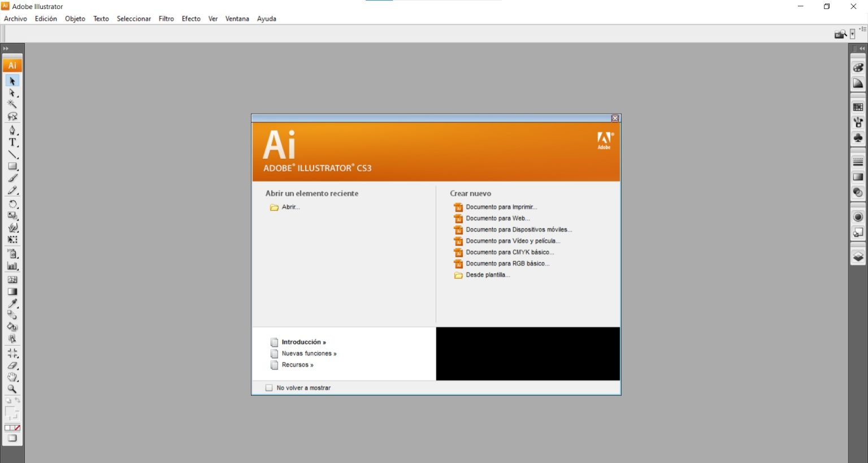
Task: Check the 'No volver a mostrar' box
Action: [x=269, y=388]
